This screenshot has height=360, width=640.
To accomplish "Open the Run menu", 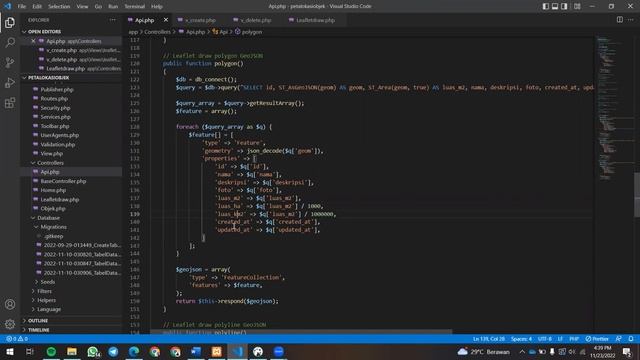I will tap(113, 7).
